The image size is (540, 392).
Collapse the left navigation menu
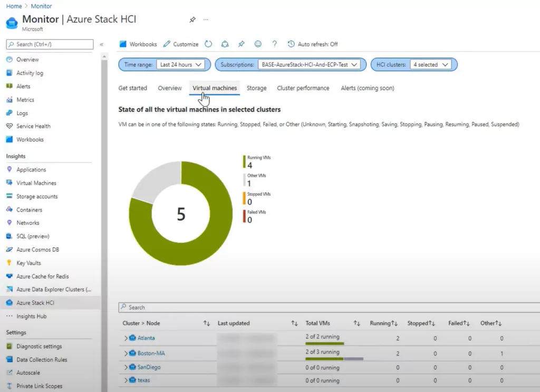pyautogui.click(x=102, y=44)
